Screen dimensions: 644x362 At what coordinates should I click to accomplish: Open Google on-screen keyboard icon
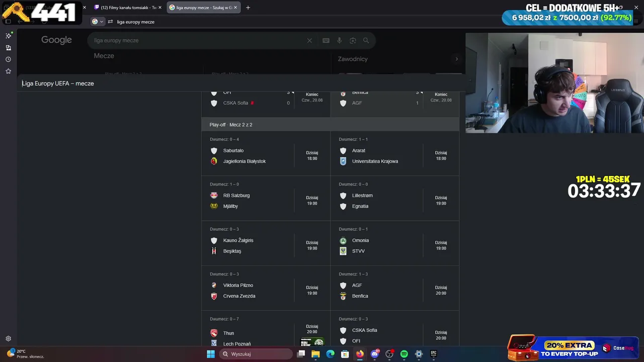(x=326, y=41)
